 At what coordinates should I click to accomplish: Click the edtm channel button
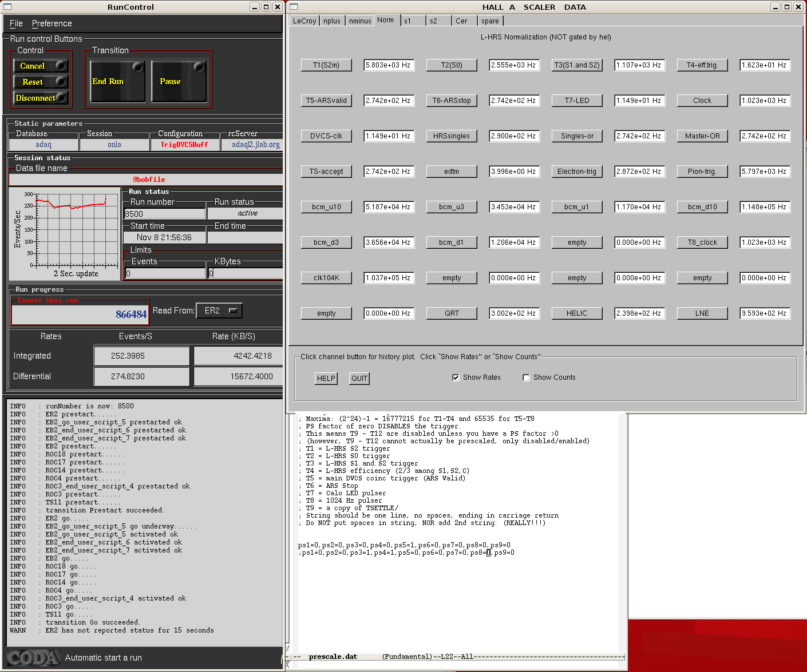pos(452,172)
